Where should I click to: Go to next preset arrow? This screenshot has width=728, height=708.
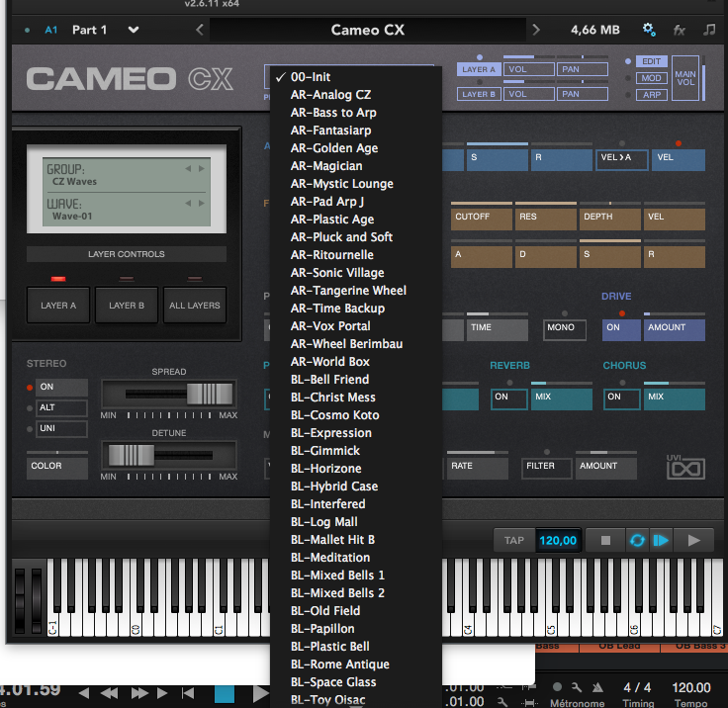click(x=536, y=30)
